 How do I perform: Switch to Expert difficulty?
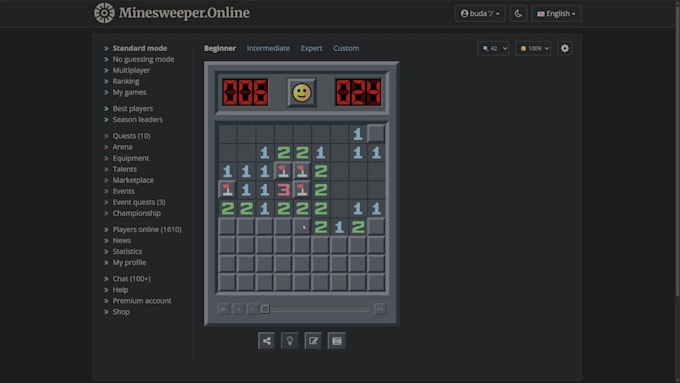tap(311, 48)
